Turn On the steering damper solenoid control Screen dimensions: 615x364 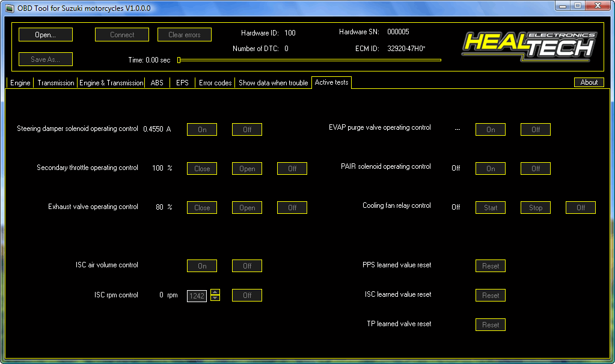[x=202, y=129]
